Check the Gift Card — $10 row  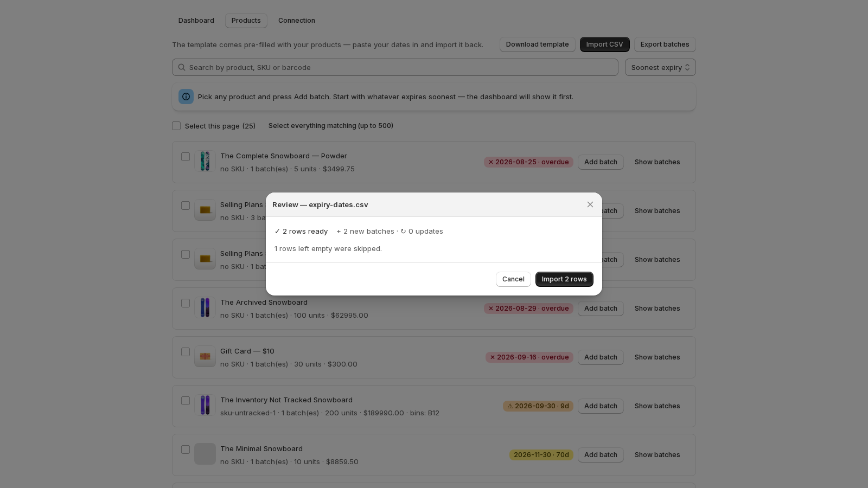(x=186, y=352)
